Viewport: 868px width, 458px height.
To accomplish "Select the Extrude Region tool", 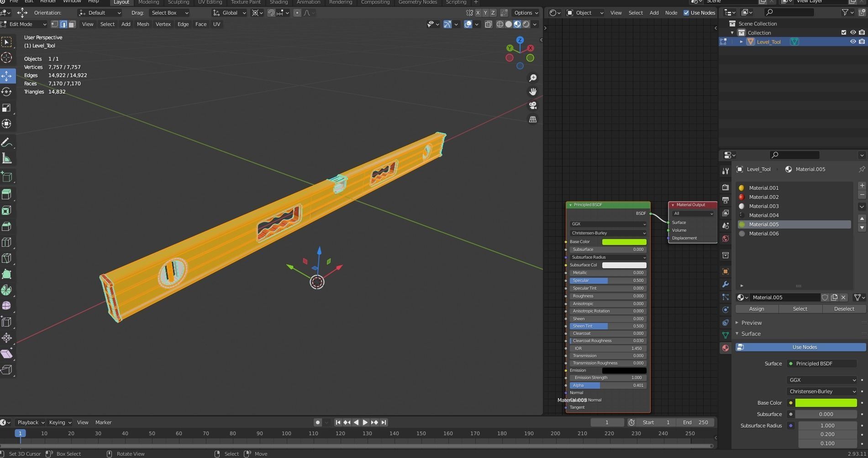I will click(x=7, y=194).
